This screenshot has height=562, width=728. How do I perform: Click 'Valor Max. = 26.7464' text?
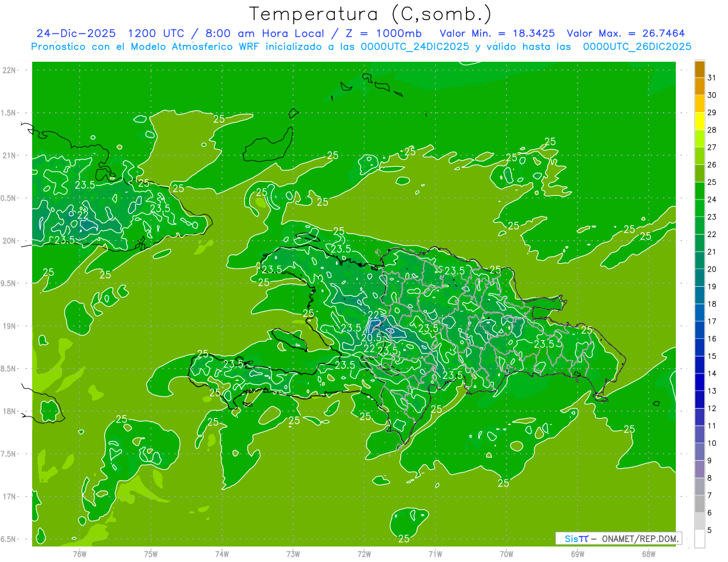[626, 33]
